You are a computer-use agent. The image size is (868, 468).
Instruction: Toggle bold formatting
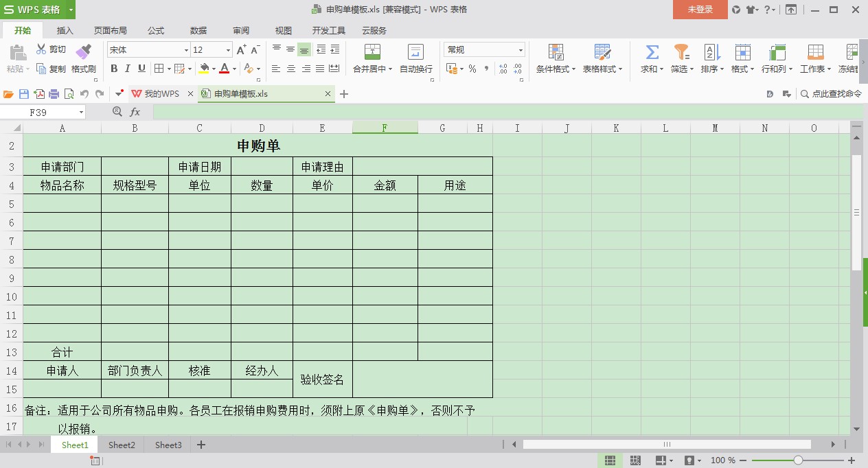coord(114,69)
